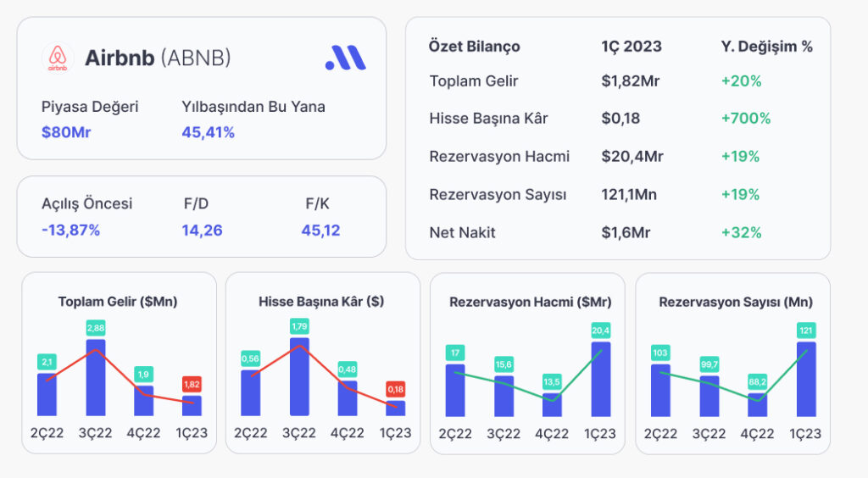Click the 20,4 bar label in booking volume chart
868x478 pixels.
(601, 331)
